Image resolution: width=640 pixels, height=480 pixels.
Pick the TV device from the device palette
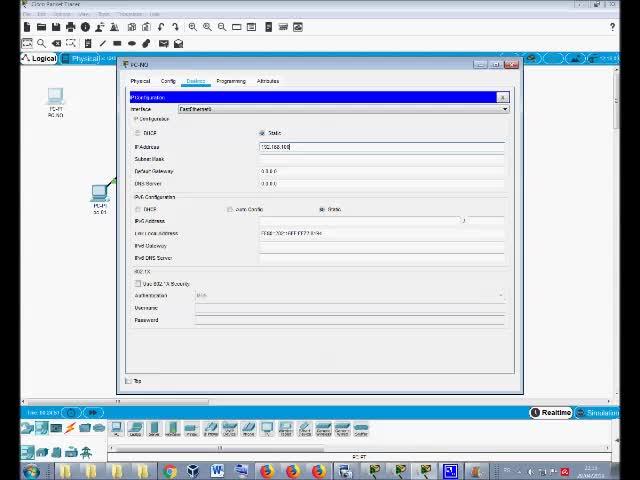click(267, 429)
